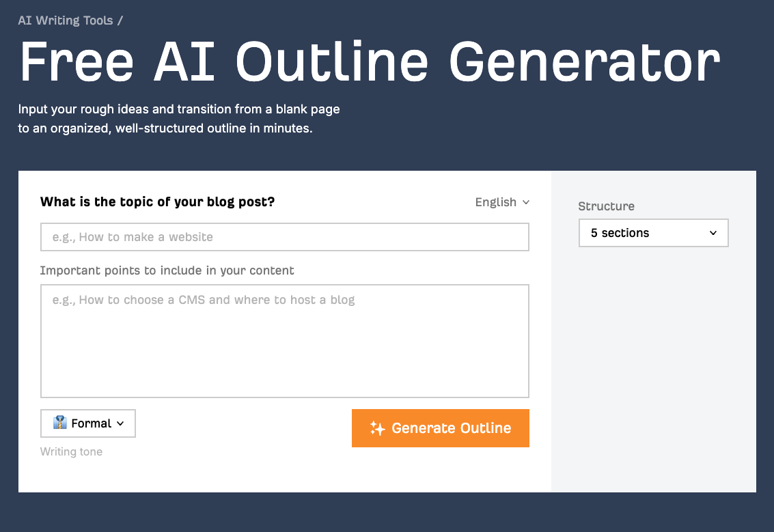Click the chevron arrow in the Formal selector
Viewport: 774px width, 532px height.
click(x=120, y=423)
